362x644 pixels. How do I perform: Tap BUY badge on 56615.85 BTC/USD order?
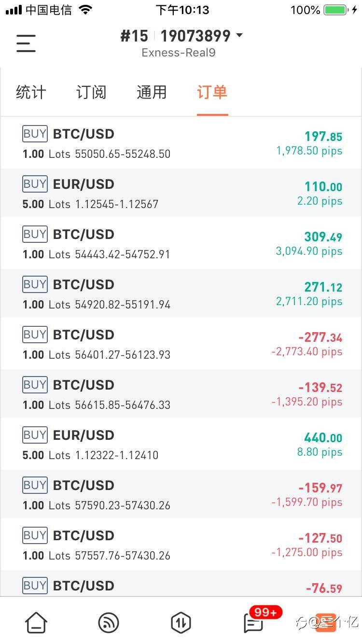(35, 385)
